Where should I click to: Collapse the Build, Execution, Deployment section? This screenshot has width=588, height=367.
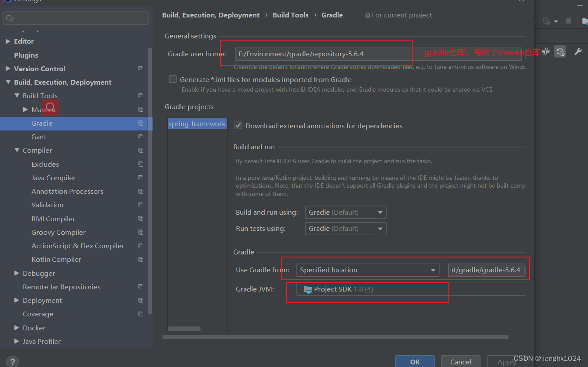(8, 82)
